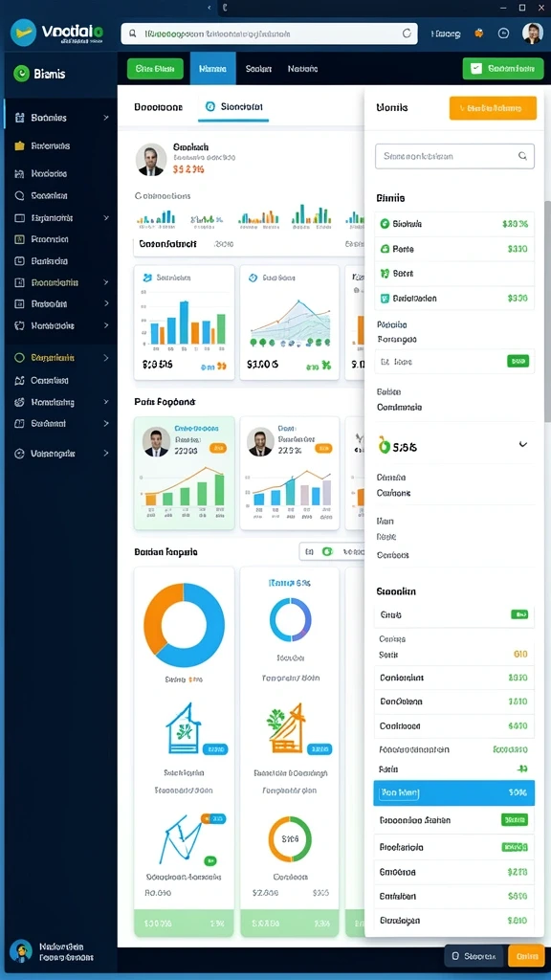Click the green circular logo icon above the sidebar
Screen dimensions: 551x980
pyautogui.click(x=21, y=74)
